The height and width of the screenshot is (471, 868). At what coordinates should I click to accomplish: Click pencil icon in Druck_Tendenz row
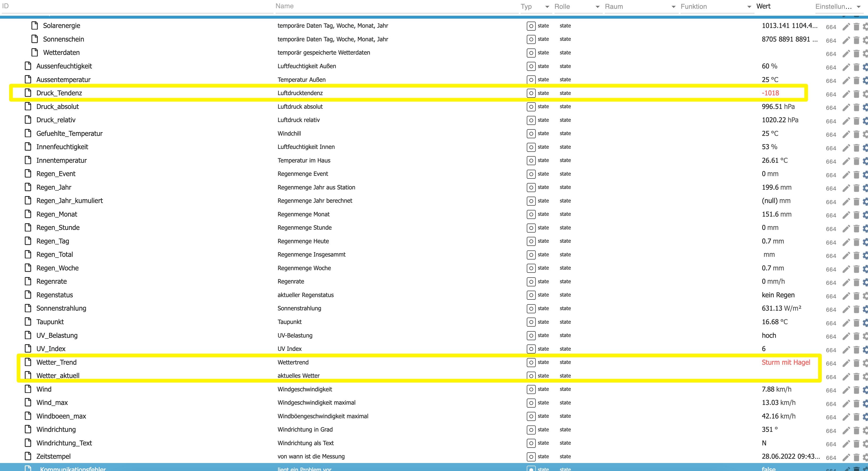846,94
